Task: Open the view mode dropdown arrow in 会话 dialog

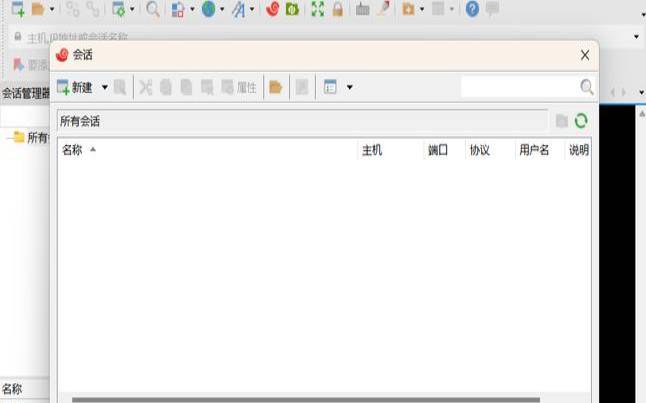Action: tap(350, 87)
